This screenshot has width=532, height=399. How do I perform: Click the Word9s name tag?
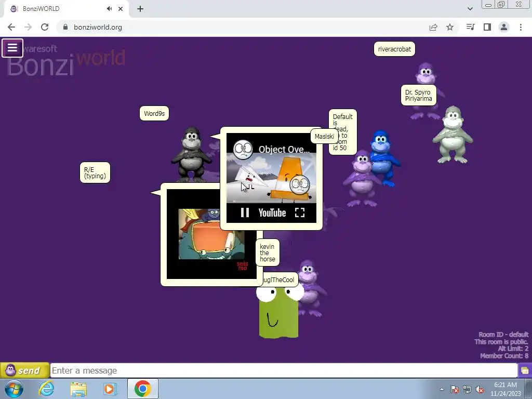pyautogui.click(x=154, y=113)
